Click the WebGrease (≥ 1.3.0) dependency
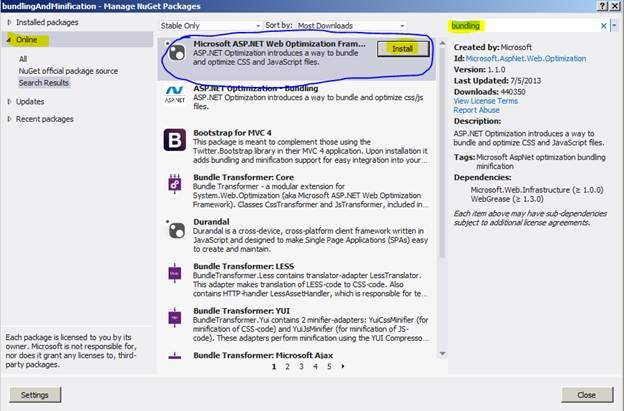The width and height of the screenshot is (624, 411). coord(507,199)
